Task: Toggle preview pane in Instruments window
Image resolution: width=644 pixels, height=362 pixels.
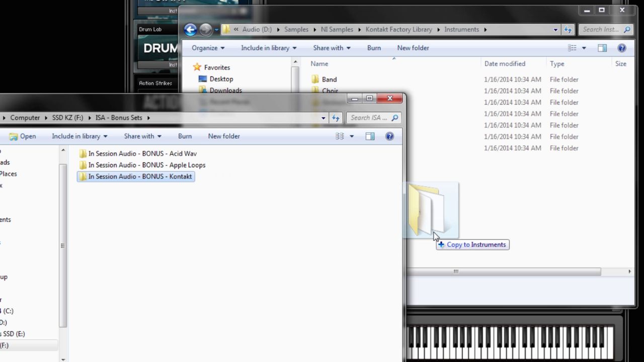Action: point(602,48)
